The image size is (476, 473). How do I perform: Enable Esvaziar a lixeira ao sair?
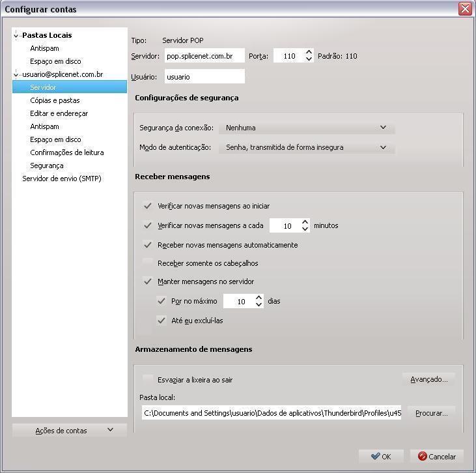148,380
